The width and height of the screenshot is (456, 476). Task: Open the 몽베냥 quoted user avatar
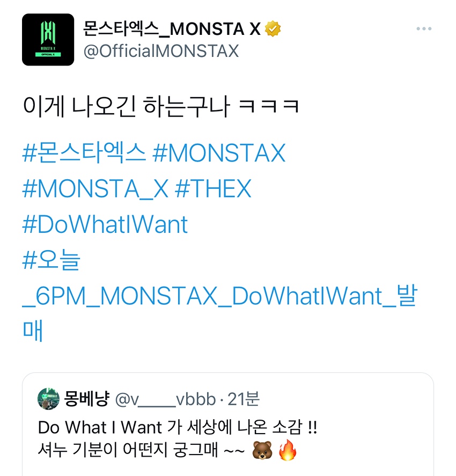click(x=48, y=399)
